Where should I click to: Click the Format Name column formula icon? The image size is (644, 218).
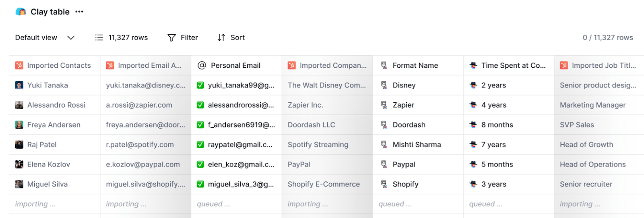click(x=384, y=65)
